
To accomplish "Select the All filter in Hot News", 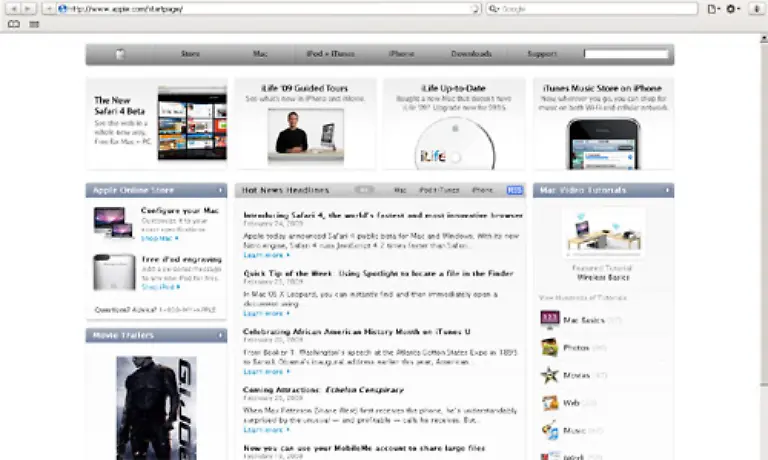I will 364,190.
